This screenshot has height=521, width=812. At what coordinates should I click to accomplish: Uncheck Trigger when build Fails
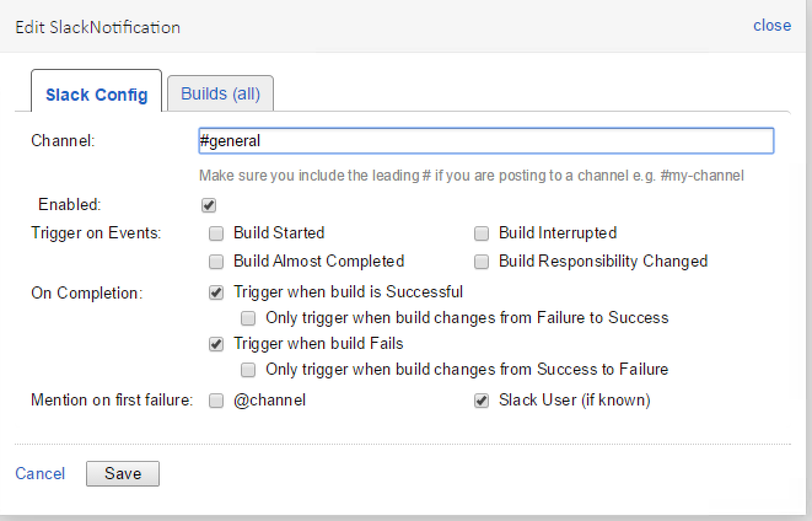(x=216, y=344)
